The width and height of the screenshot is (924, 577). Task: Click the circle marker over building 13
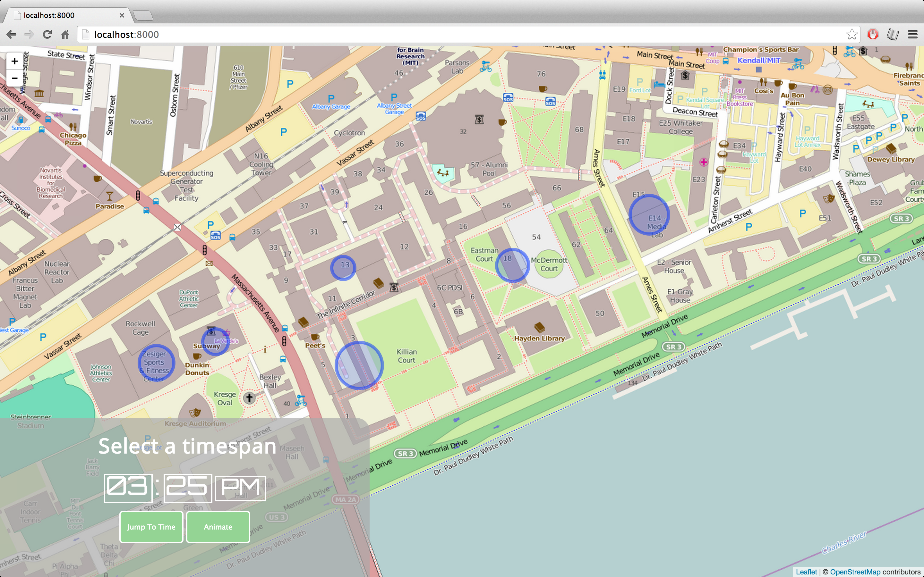343,268
